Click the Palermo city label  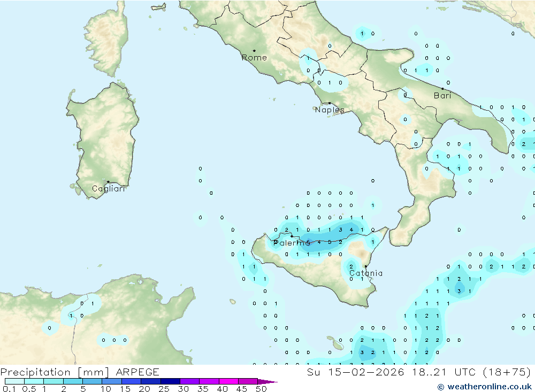(x=292, y=243)
